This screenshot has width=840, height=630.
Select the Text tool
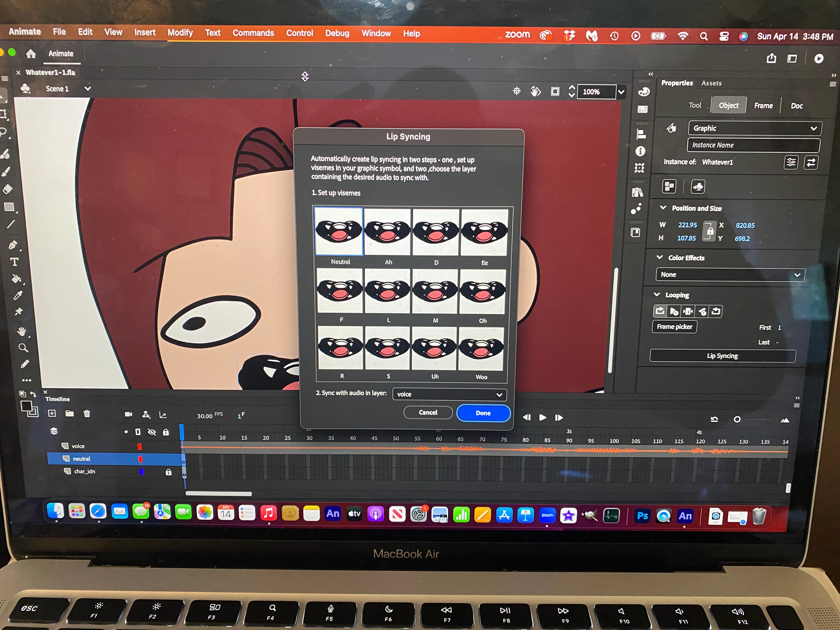pos(14,262)
